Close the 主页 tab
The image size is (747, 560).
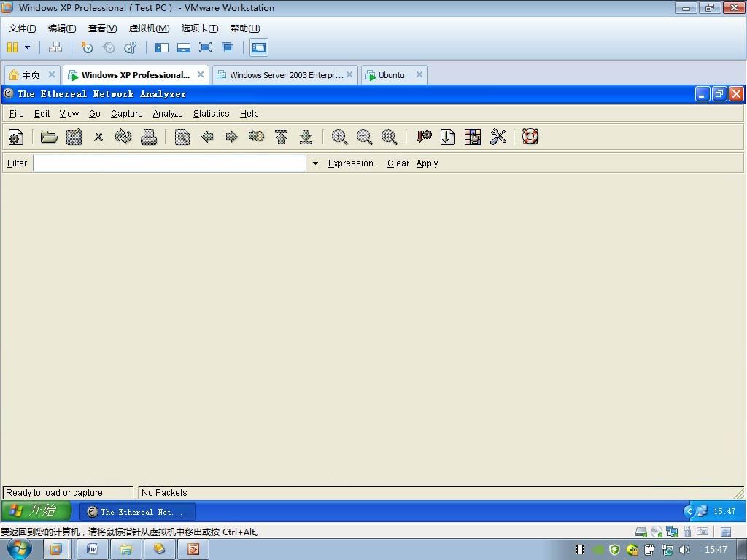[52, 74]
